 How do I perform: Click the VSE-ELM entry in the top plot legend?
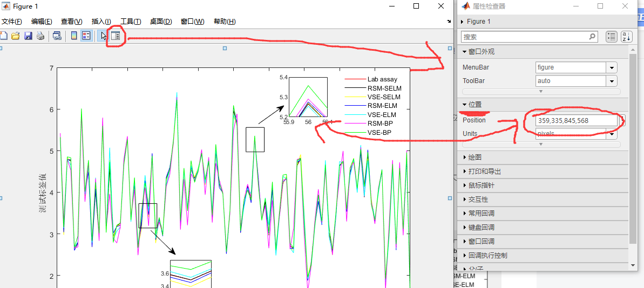[370, 114]
